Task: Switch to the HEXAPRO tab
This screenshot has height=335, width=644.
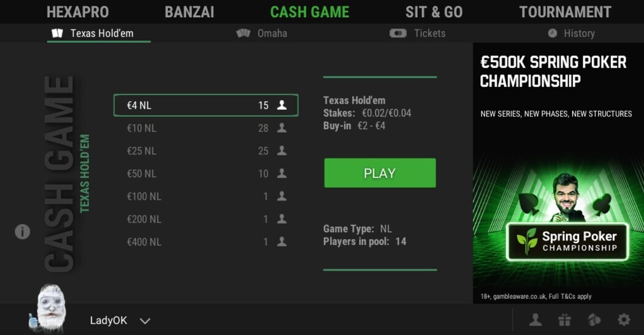Action: click(x=78, y=12)
